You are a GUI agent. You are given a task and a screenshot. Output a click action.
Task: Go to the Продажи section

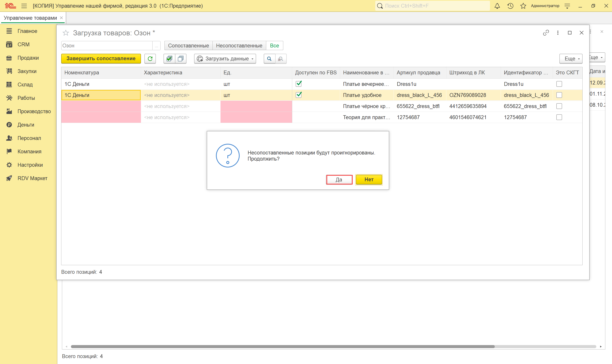tap(28, 58)
